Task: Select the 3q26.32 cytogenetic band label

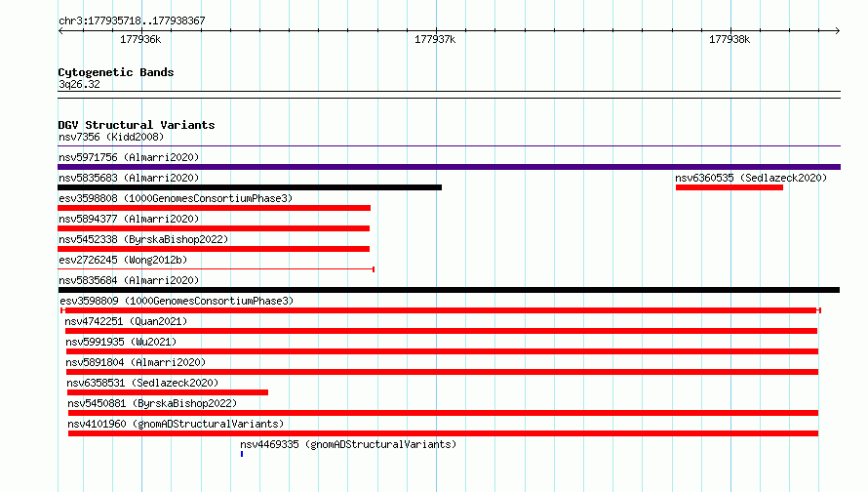Action: 79,84
